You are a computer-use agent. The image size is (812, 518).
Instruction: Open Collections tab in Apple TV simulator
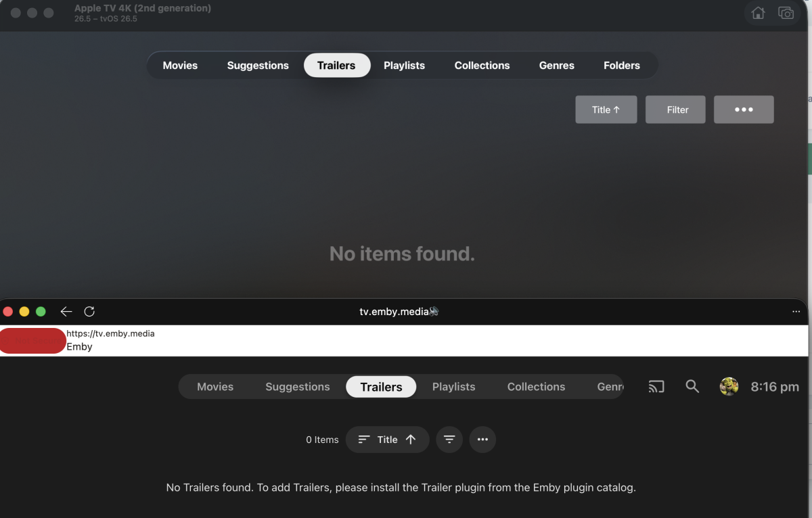pos(482,66)
